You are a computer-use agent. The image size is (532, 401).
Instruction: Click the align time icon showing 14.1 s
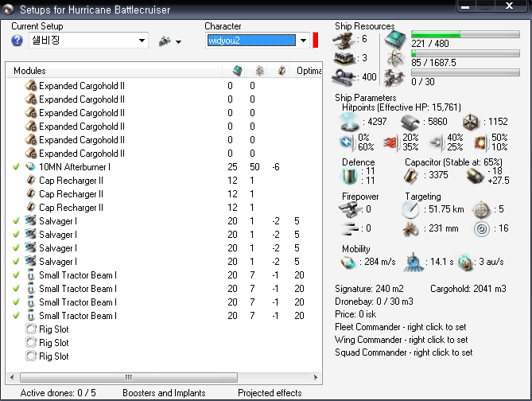(414, 262)
